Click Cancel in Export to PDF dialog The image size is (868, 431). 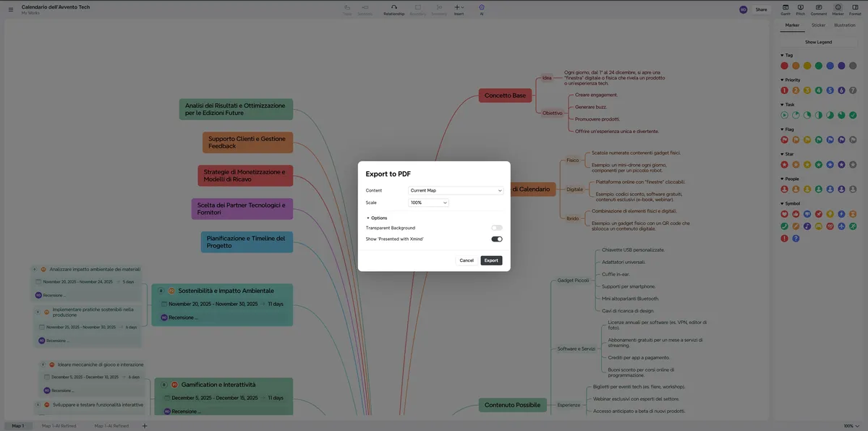pos(467,260)
